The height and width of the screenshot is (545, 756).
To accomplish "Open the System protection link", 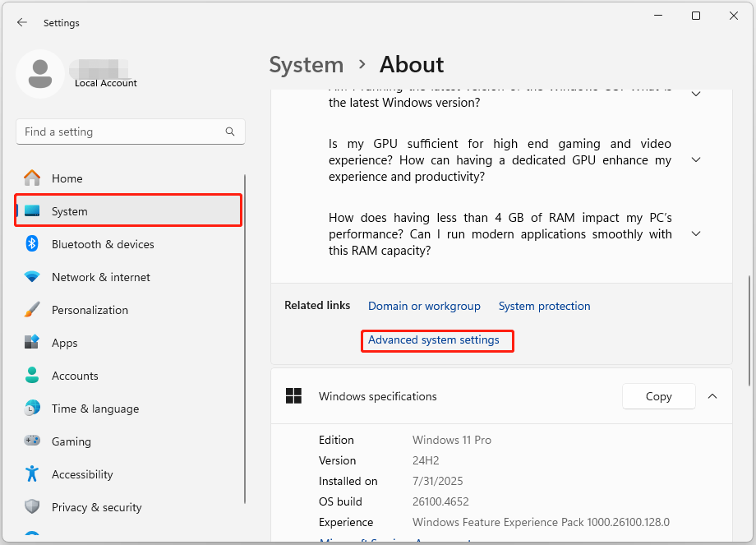I will 544,306.
